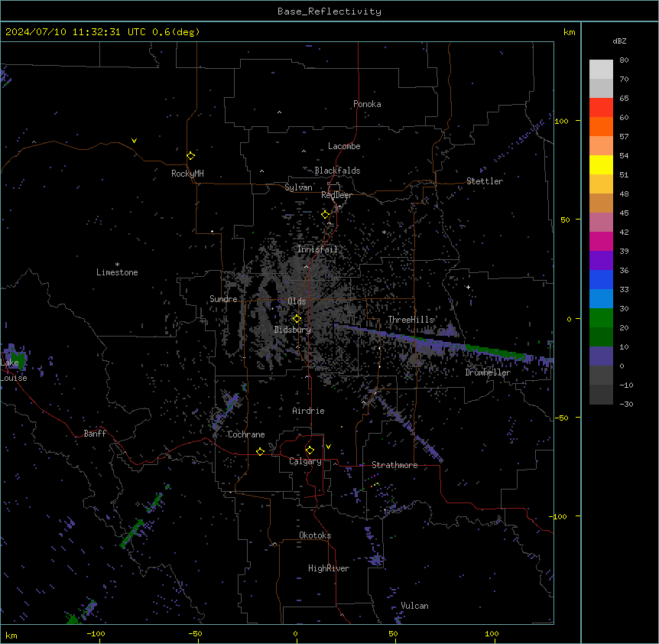The height and width of the screenshot is (644, 659).
Task: Click the dBZ legend heading
Action: tap(619, 41)
